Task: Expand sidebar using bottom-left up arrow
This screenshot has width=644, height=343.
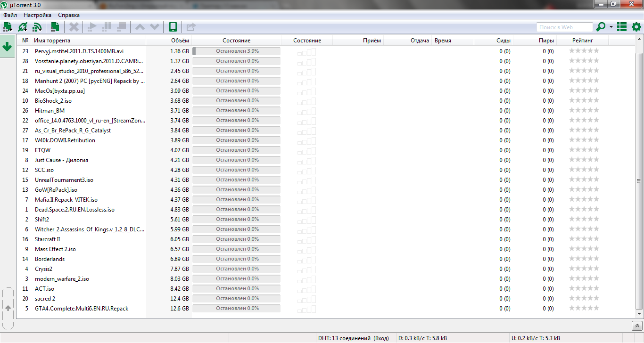Action: 8,308
